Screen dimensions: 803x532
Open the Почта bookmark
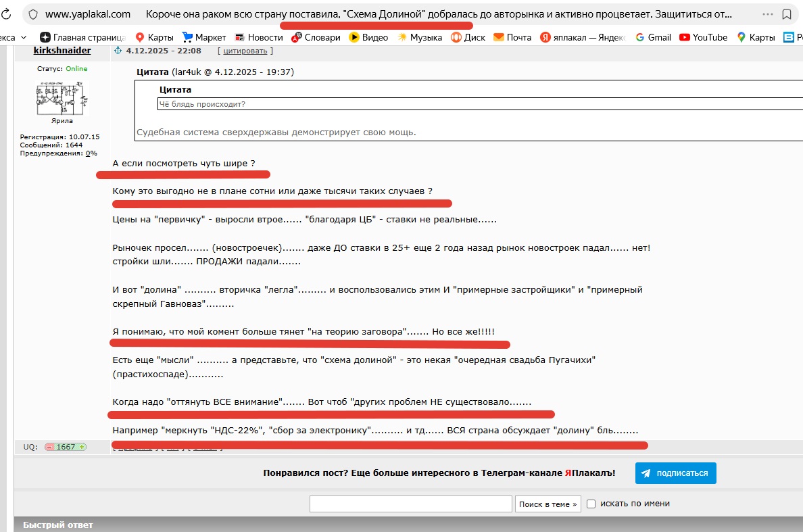(x=512, y=37)
